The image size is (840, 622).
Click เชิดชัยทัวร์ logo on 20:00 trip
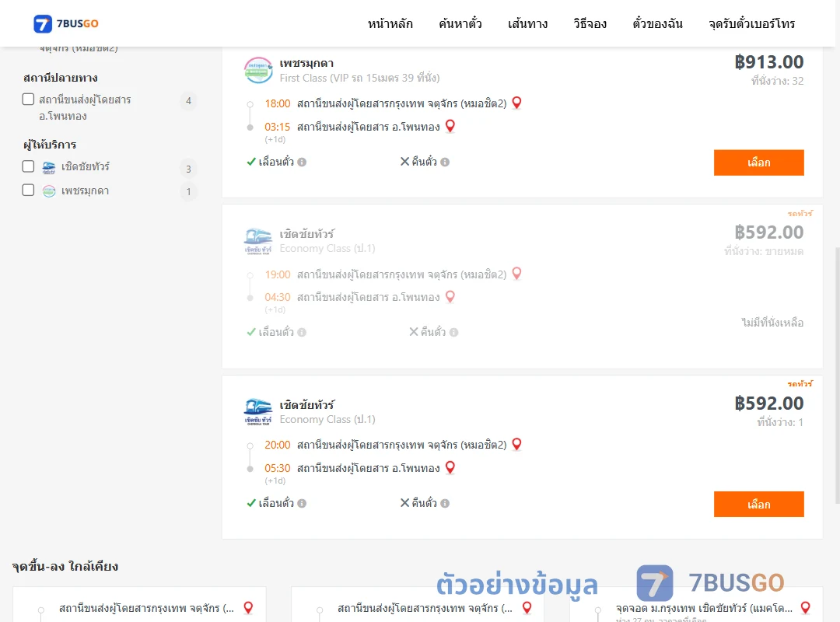pyautogui.click(x=258, y=412)
